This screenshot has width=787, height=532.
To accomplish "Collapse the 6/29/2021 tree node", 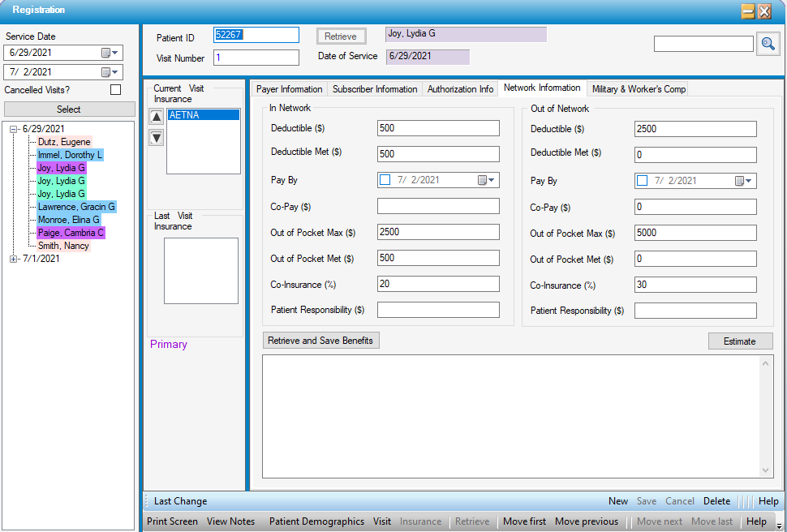I will (x=14, y=129).
